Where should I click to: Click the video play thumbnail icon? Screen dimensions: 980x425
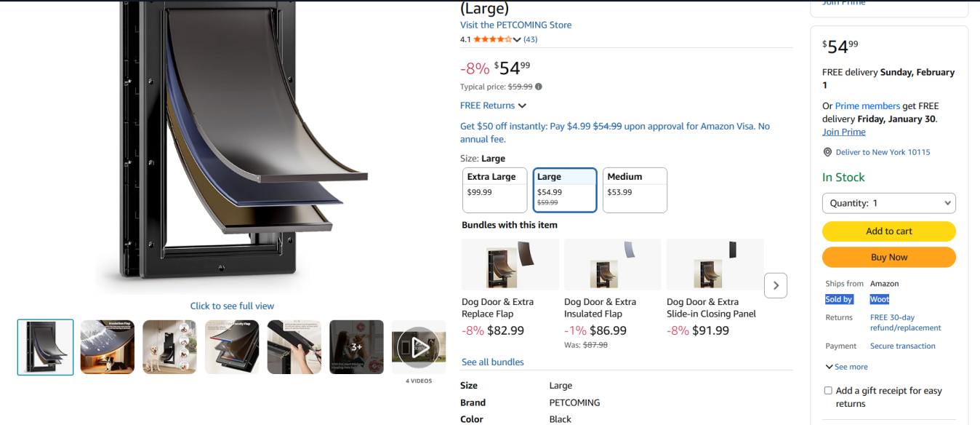coord(419,347)
